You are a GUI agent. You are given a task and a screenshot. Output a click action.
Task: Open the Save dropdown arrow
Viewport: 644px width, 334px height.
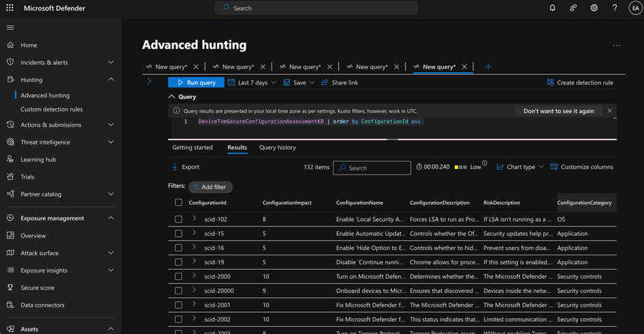click(312, 83)
